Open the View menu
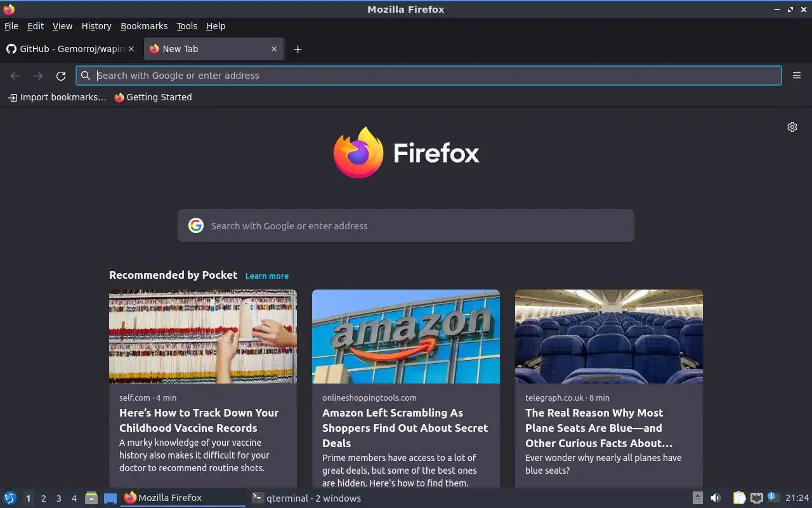The image size is (812, 508). click(62, 26)
